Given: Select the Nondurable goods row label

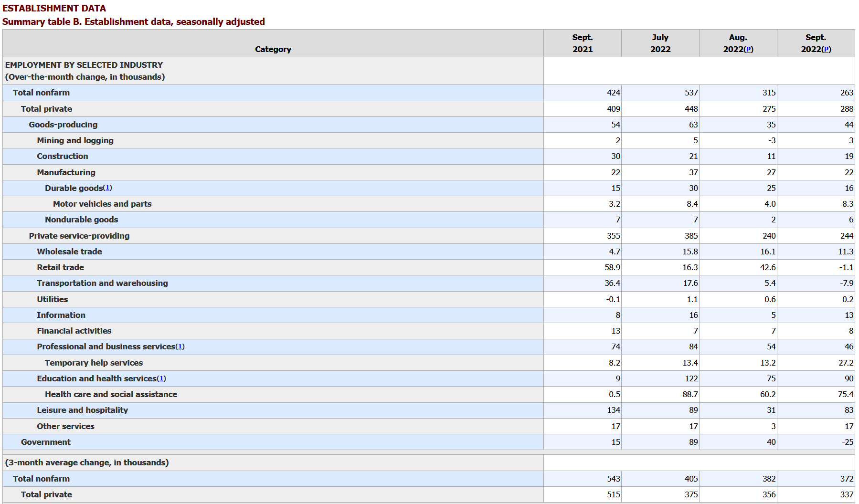Looking at the screenshot, I should [x=81, y=220].
